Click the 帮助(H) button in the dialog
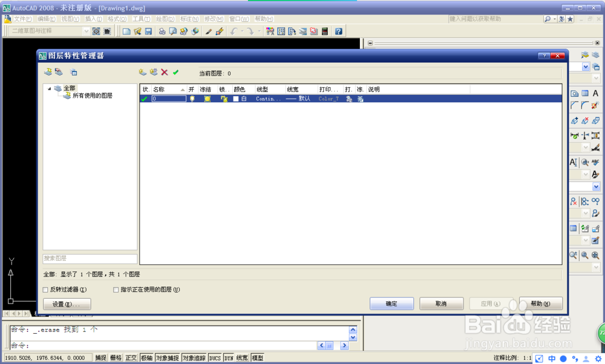Image resolution: width=605 pixels, height=364 pixels. tap(540, 304)
